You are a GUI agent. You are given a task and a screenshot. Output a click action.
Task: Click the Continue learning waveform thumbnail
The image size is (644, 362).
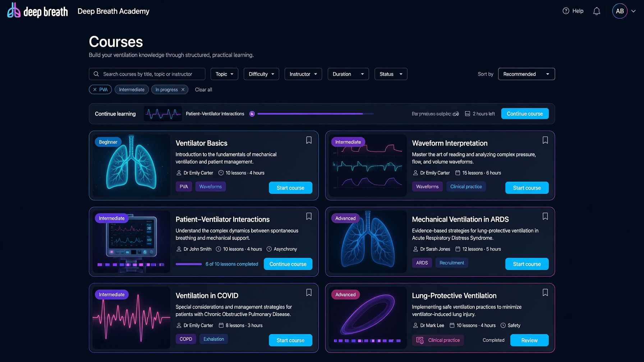tap(163, 114)
